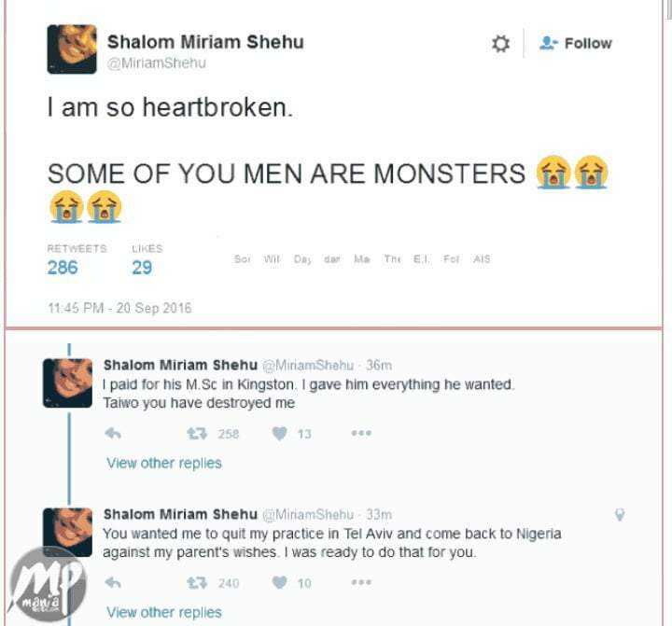Click the @MiriamShehu handle under the main tweet name

(x=156, y=63)
